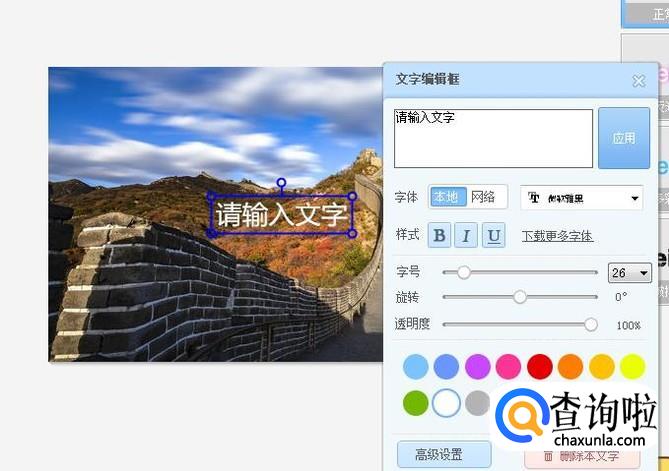Click the 字号 size slider handle
Image resolution: width=669 pixels, height=471 pixels.
click(463, 272)
